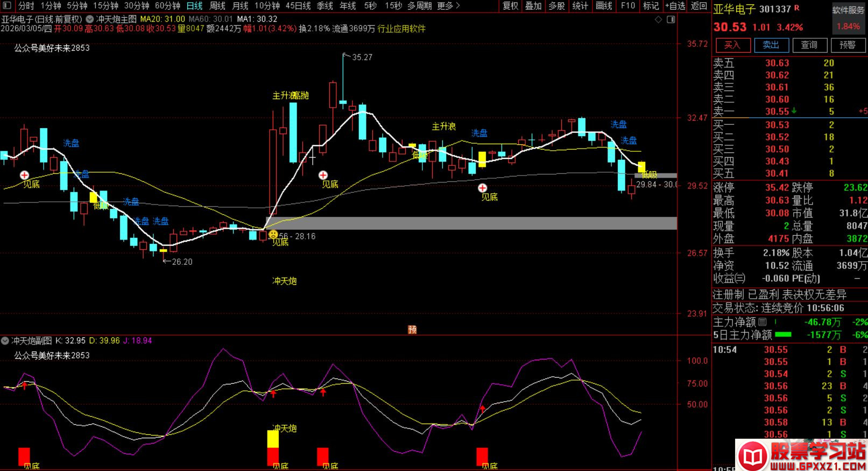Image resolution: width=868 pixels, height=471 pixels.
Task: Toggle 复权 price adjustment
Action: pos(510,6)
